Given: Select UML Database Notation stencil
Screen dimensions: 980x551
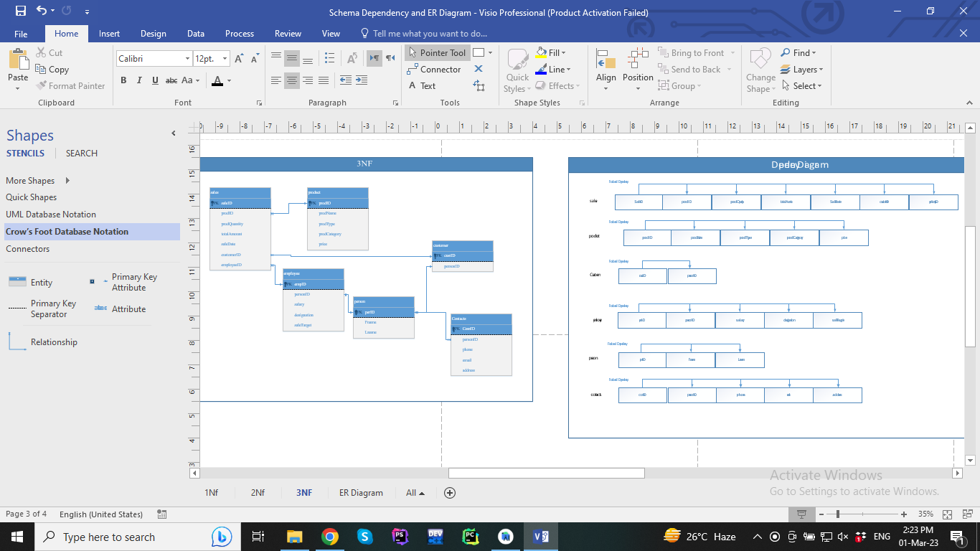Looking at the screenshot, I should pyautogui.click(x=51, y=215).
